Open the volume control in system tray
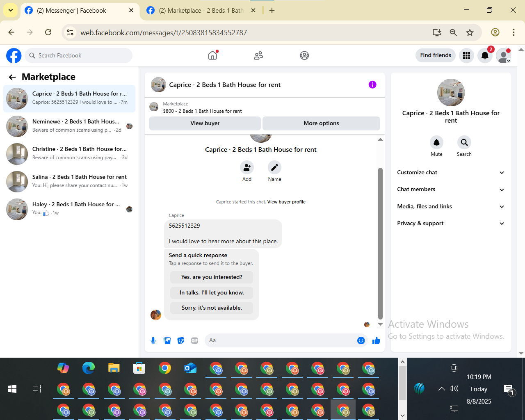This screenshot has width=525, height=420. coord(454,389)
